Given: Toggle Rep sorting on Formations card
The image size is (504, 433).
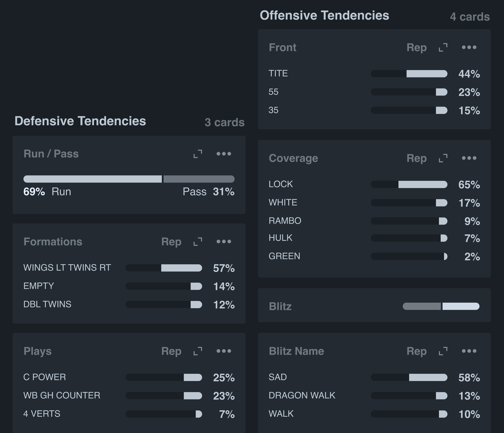Looking at the screenshot, I should pos(171,242).
